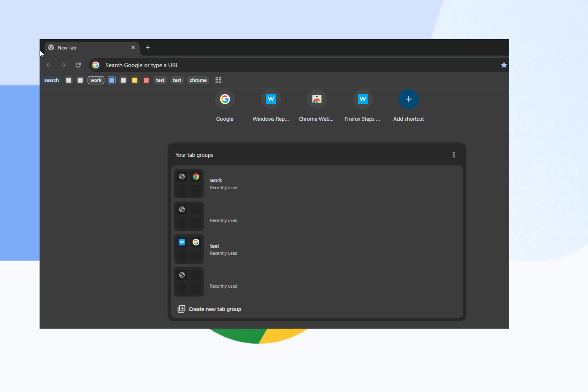Image resolution: width=588 pixels, height=392 pixels.
Task: Toggle the bookmark star in the address bar
Action: [504, 65]
